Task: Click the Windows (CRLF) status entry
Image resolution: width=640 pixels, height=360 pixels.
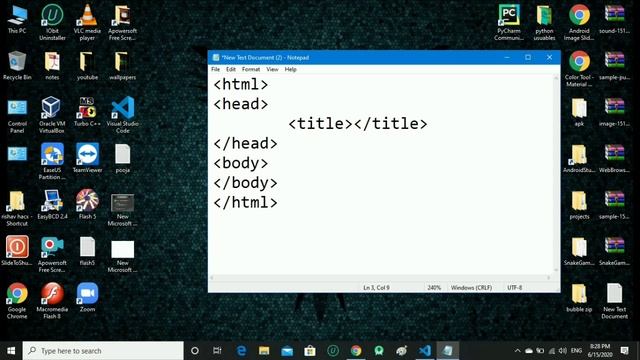Action: click(x=471, y=288)
